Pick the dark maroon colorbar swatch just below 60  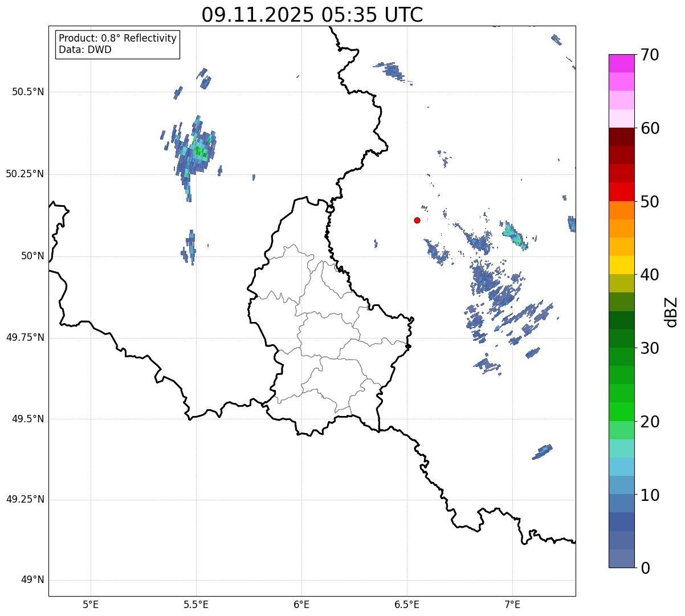point(621,137)
